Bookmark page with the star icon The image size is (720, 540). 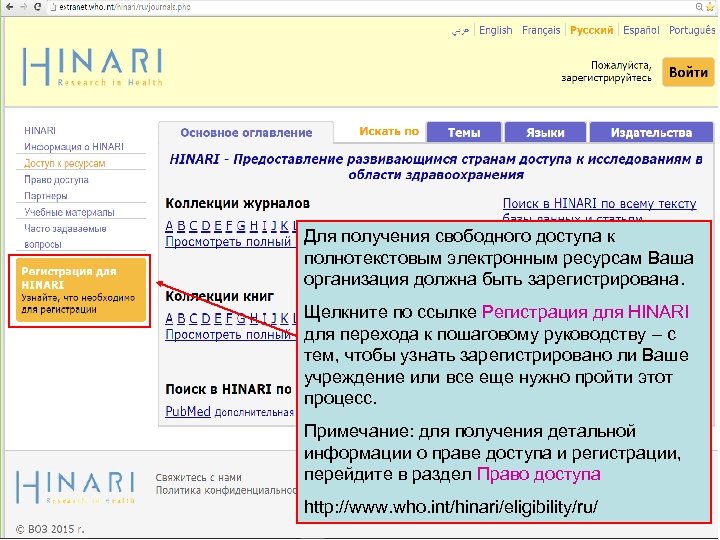(711, 7)
